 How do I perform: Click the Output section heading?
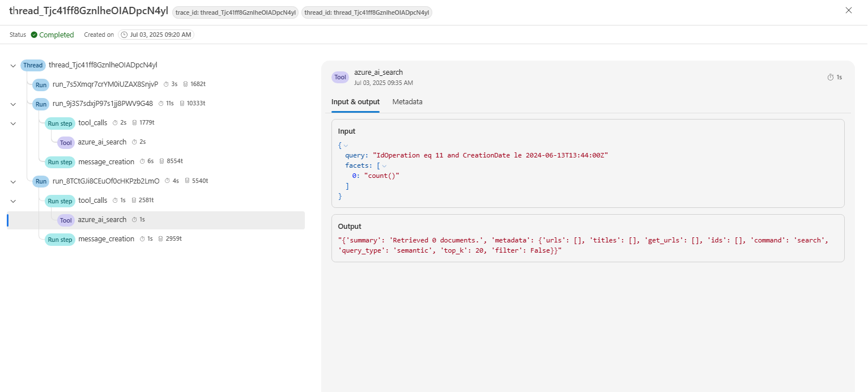(x=350, y=227)
